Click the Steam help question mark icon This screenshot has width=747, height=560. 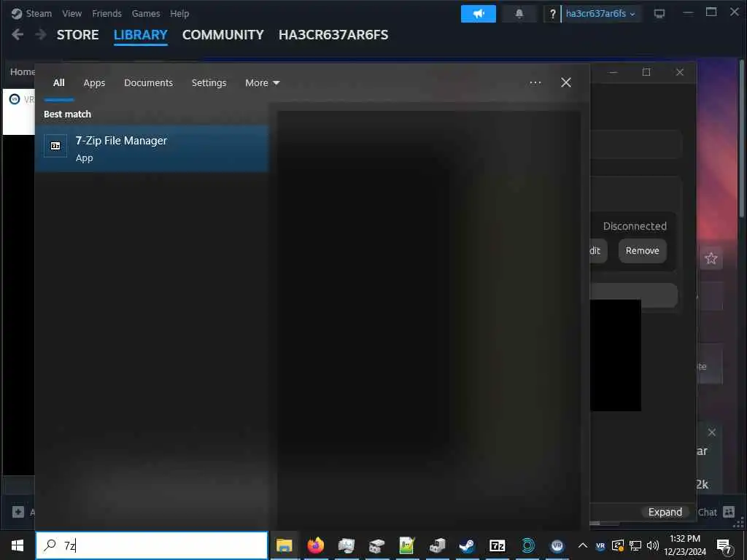coord(552,14)
